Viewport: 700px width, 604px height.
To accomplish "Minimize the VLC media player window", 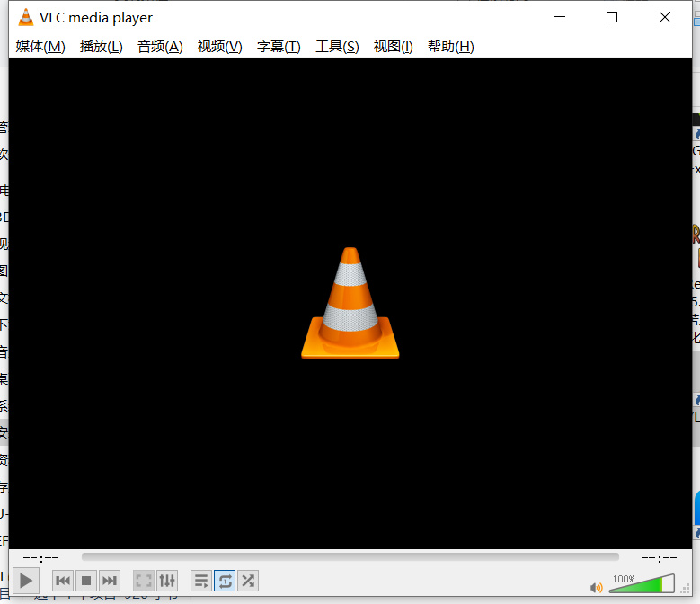I will click(560, 17).
